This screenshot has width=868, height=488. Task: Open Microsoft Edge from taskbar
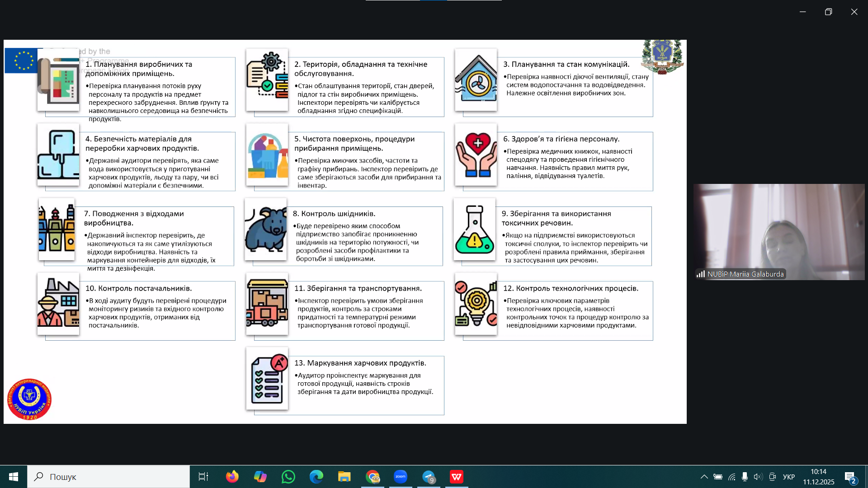pyautogui.click(x=316, y=477)
